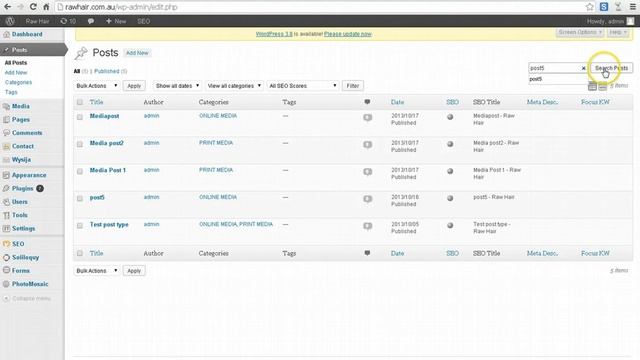
Task: Tick checkbox for Media Post 1 row
Action: tap(80, 171)
